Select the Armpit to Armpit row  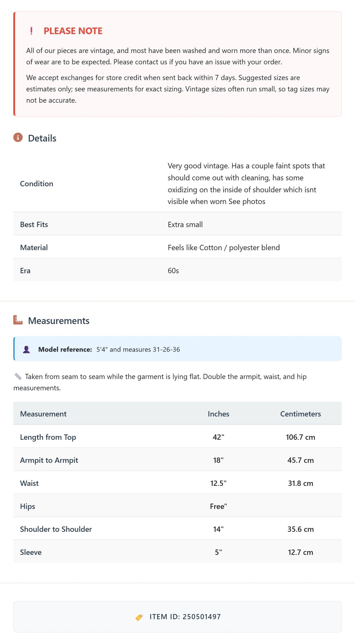click(x=177, y=460)
